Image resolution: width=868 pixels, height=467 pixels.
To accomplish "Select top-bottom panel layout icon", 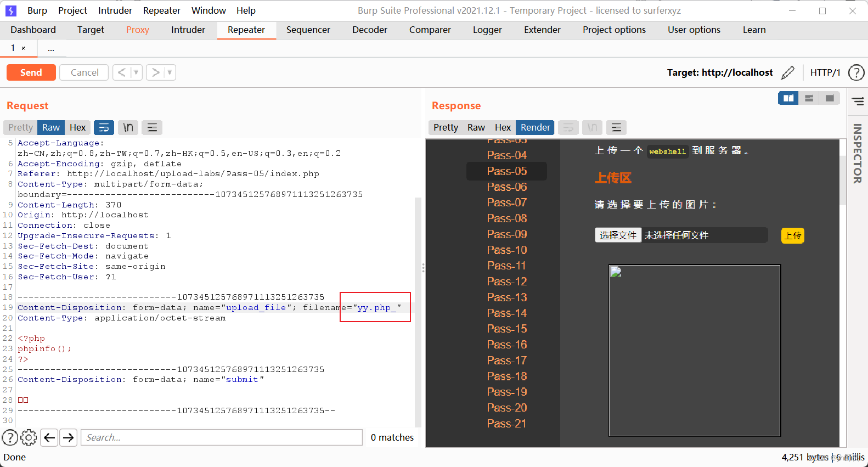I will [809, 98].
